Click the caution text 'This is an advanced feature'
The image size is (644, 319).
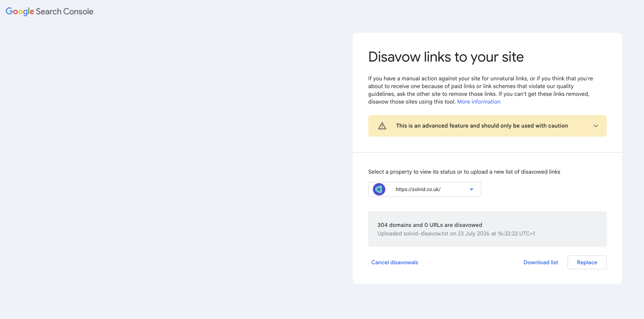[482, 125]
